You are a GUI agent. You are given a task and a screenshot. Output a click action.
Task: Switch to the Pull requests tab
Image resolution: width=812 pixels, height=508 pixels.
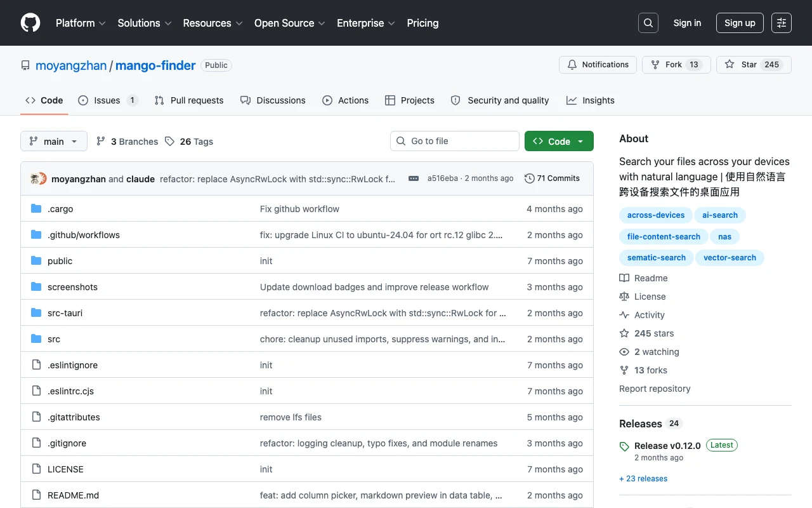pyautogui.click(x=189, y=100)
